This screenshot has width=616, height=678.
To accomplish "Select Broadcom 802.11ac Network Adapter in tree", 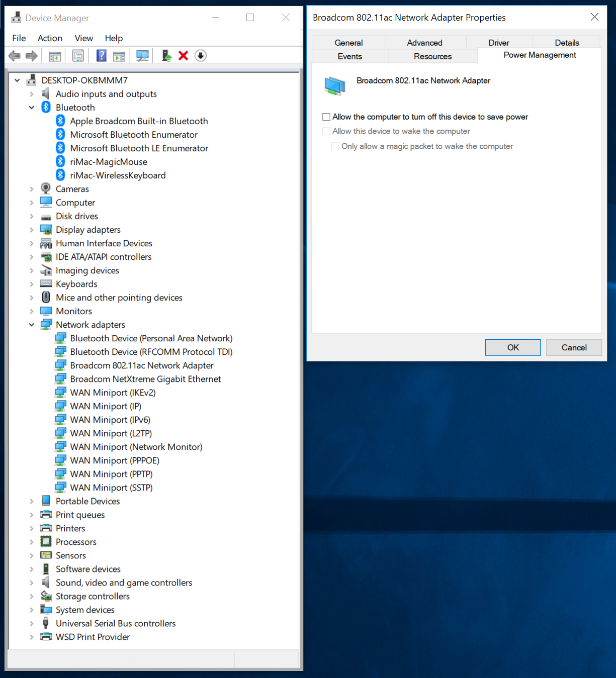I will 142,365.
